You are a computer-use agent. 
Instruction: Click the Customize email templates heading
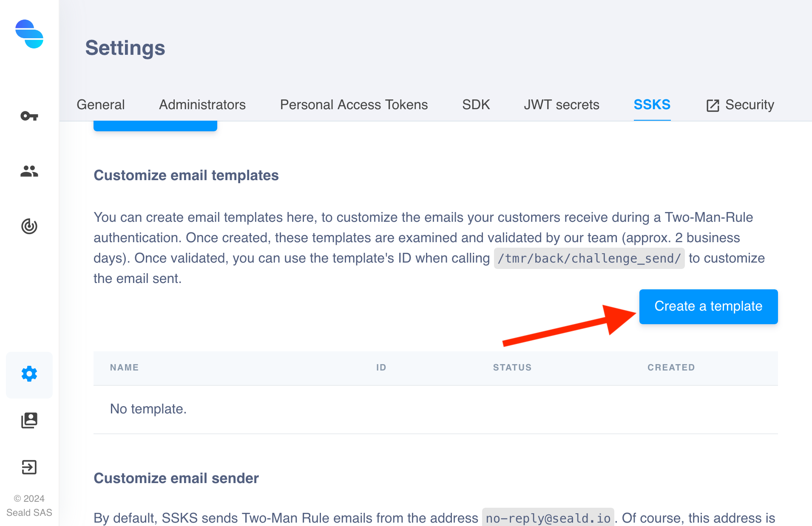186,175
